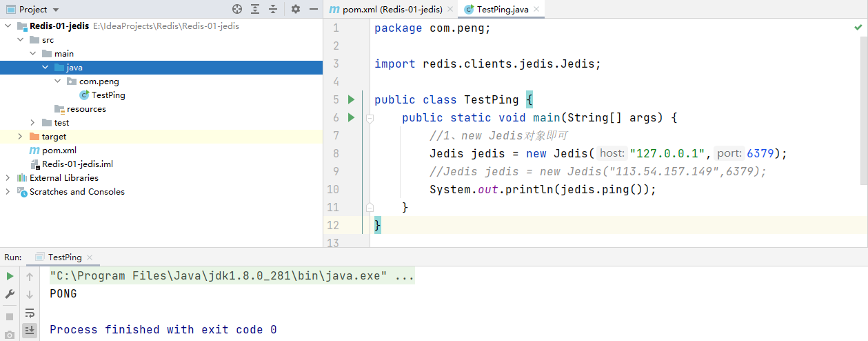The image size is (868, 341).
Task: Expand the test folder
Action: pyautogui.click(x=32, y=122)
